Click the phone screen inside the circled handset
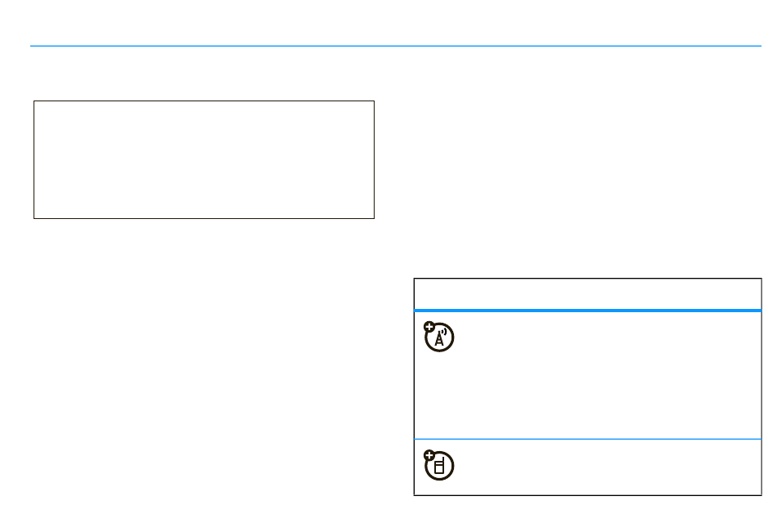This screenshot has height=532, width=777. [x=439, y=466]
